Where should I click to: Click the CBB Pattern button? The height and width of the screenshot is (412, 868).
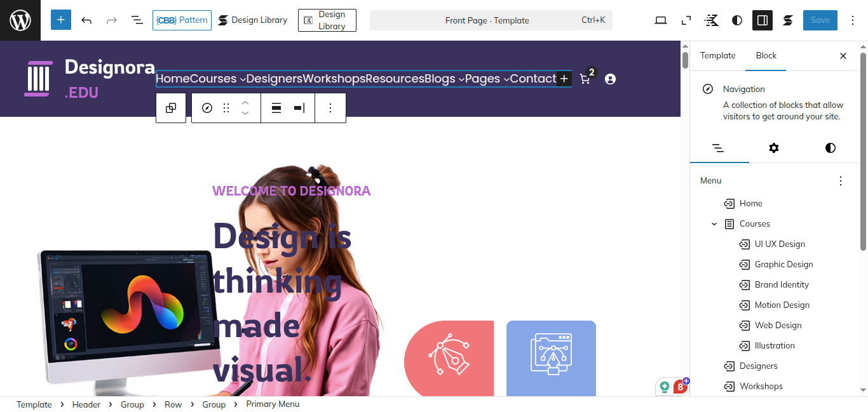[x=182, y=20]
